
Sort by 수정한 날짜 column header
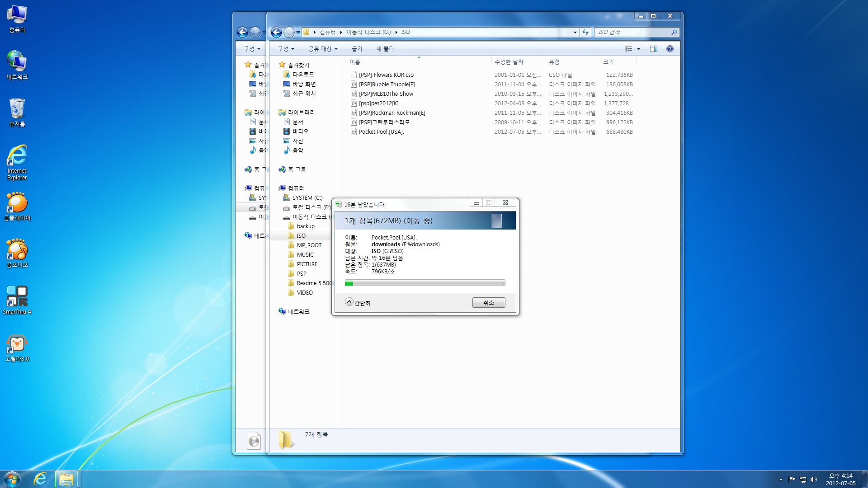coord(518,62)
